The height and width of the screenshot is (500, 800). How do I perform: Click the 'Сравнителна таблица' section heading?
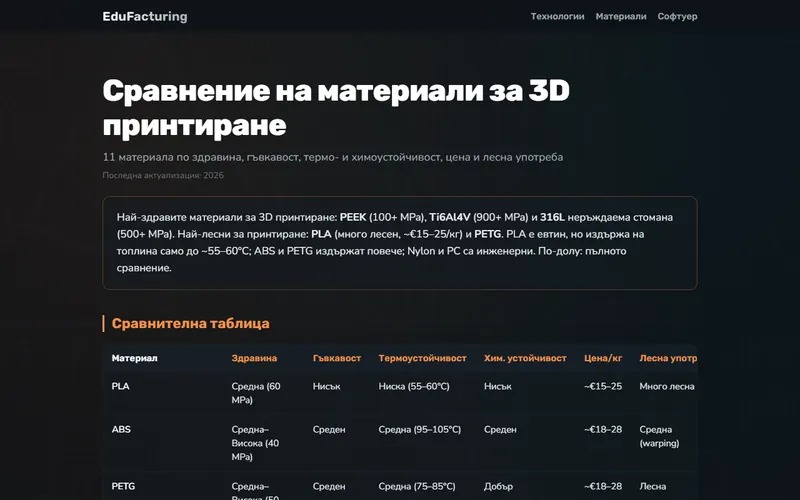click(x=190, y=323)
